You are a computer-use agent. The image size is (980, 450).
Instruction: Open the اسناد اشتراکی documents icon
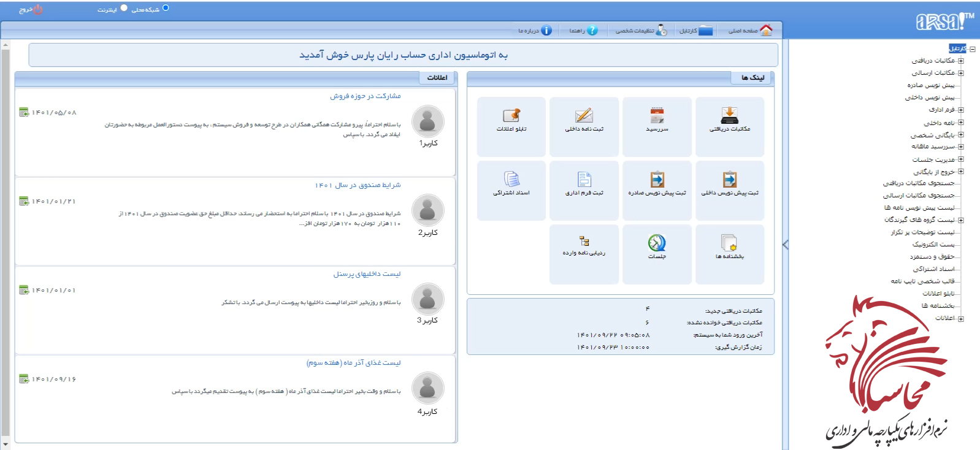[x=511, y=179]
